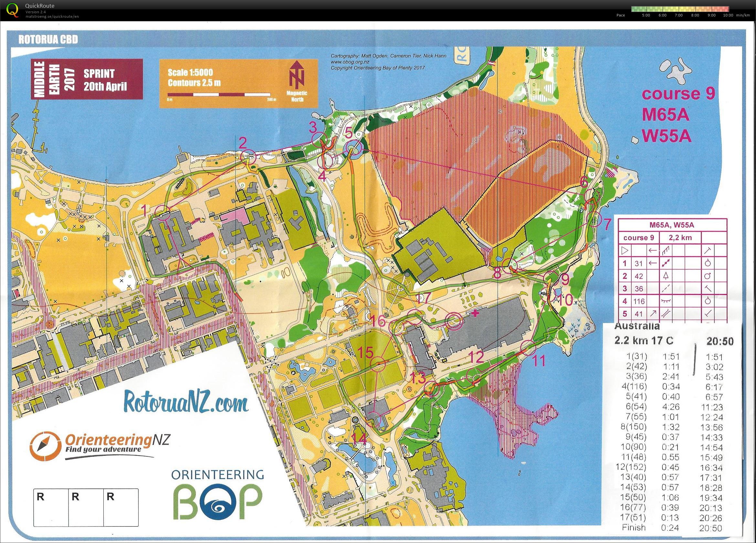Viewport: 756px width, 543px height.
Task: Click the www.obog.org.nz cartography link
Action: pyautogui.click(x=350, y=62)
